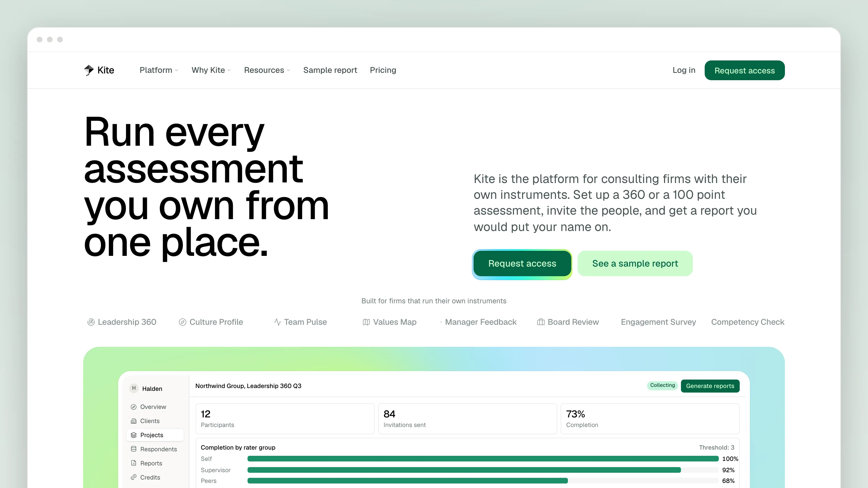Viewport: 868px width, 488px height.
Task: Click See a sample report button
Action: (635, 263)
